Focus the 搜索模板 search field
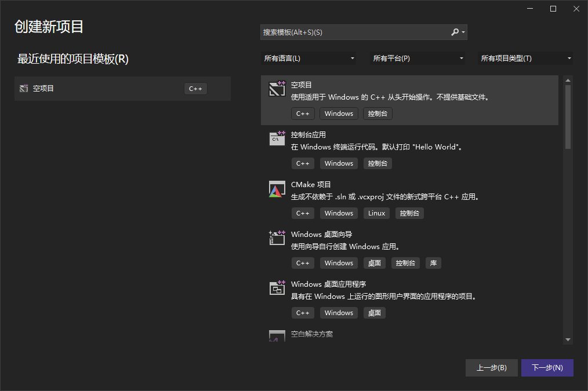 click(364, 32)
